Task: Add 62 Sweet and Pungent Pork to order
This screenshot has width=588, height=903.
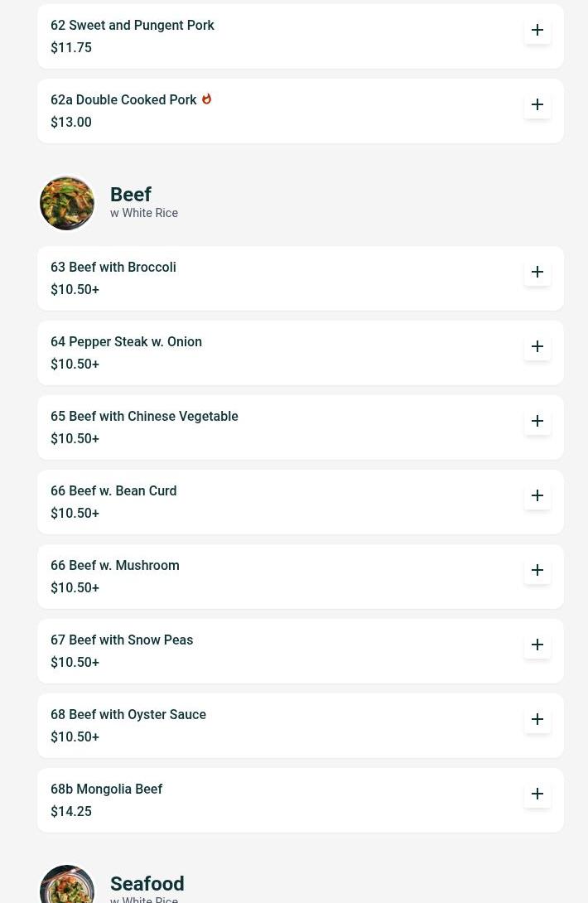Action: click(x=537, y=30)
